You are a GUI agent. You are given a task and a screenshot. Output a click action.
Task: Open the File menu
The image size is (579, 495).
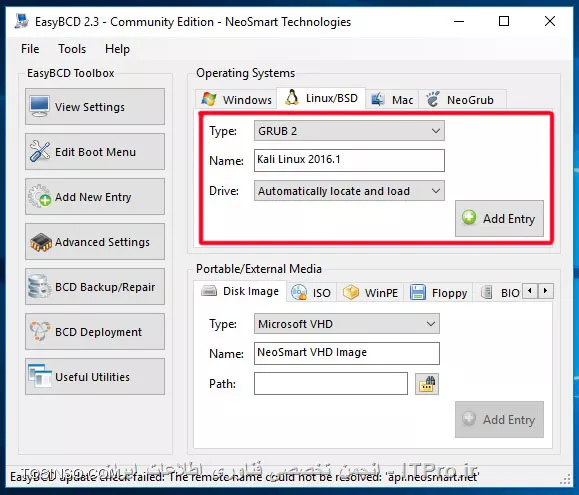coord(30,49)
